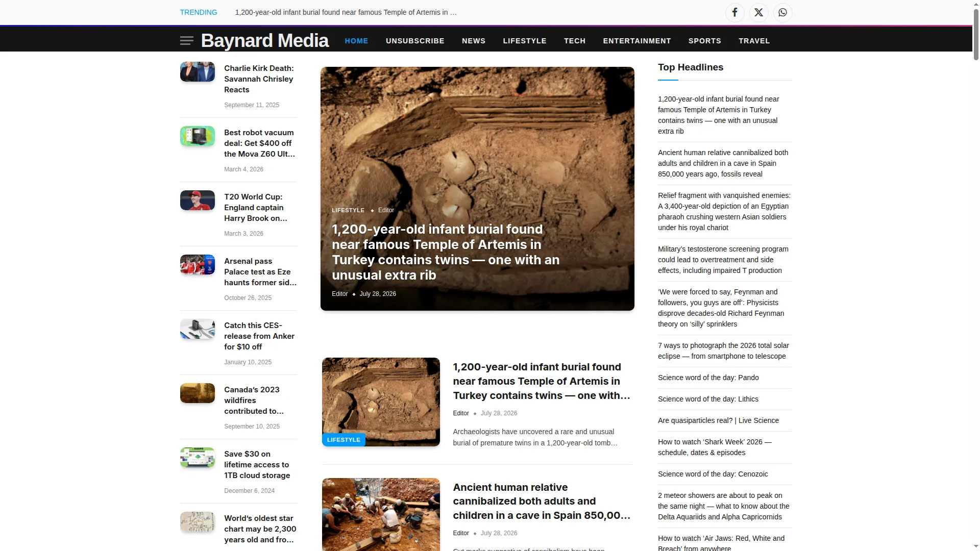This screenshot has width=980, height=551.
Task: Open infant burial article list thumbnail
Action: [x=381, y=402]
